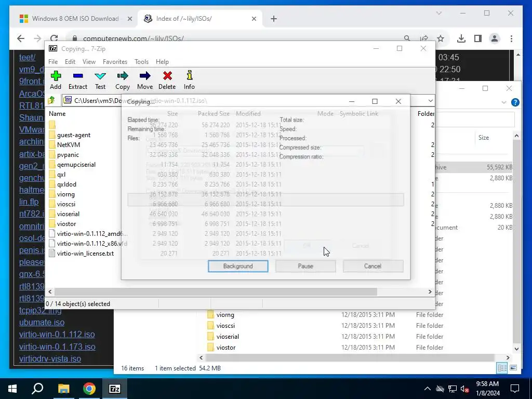This screenshot has height=399, width=532.
Task: Click the Background button in Copying dialog
Action: 238,267
